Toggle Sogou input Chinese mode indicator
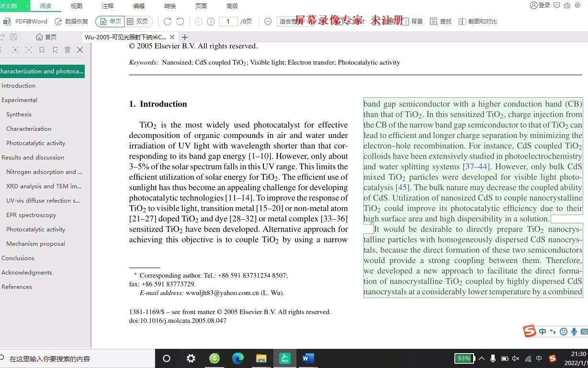The width and height of the screenshot is (588, 368). [x=543, y=331]
